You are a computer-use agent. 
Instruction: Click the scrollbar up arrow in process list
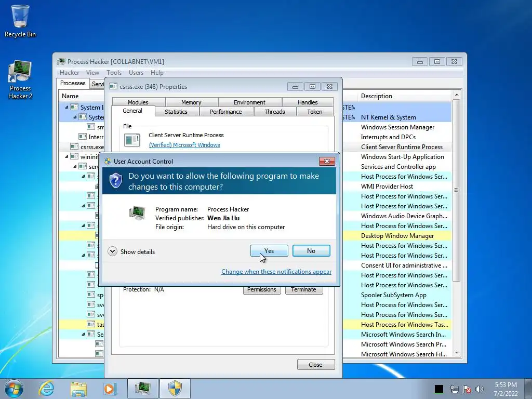pos(456,95)
